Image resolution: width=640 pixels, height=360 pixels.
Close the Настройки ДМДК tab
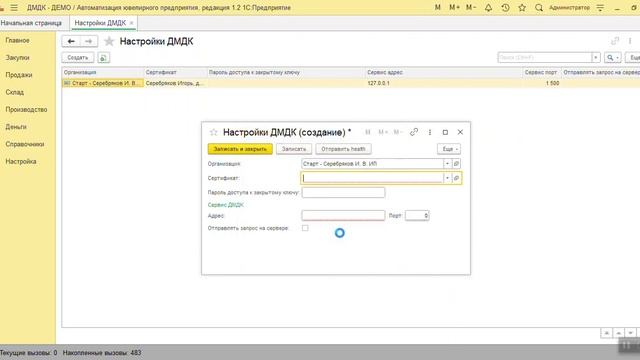pos(131,23)
